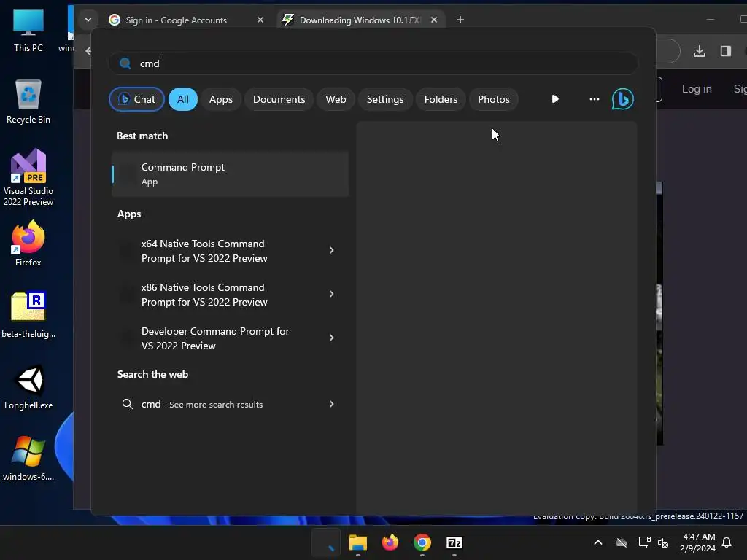Select the Chat filter
The width and height of the screenshot is (747, 560).
click(x=136, y=99)
